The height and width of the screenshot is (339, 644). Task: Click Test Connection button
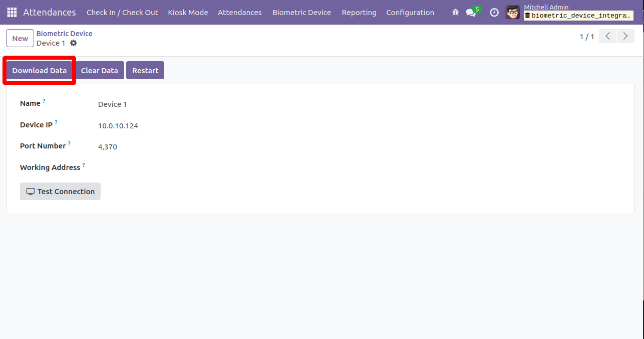(60, 192)
